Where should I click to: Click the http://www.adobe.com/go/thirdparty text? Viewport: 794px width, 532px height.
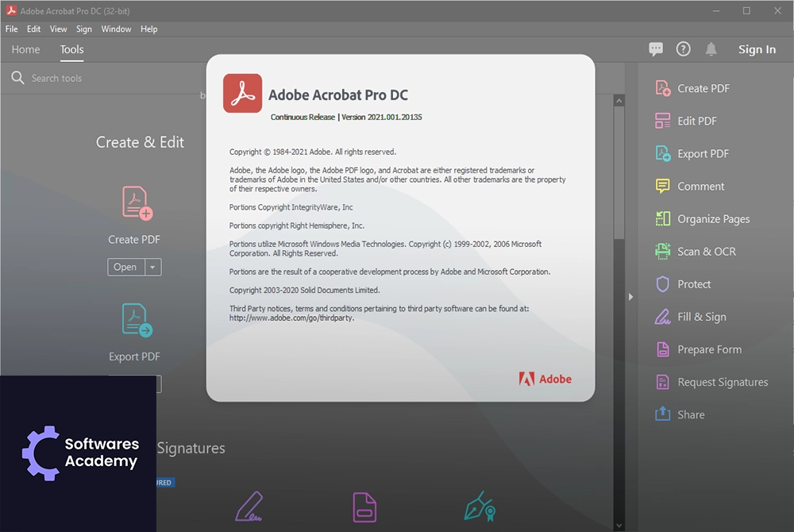291,318
